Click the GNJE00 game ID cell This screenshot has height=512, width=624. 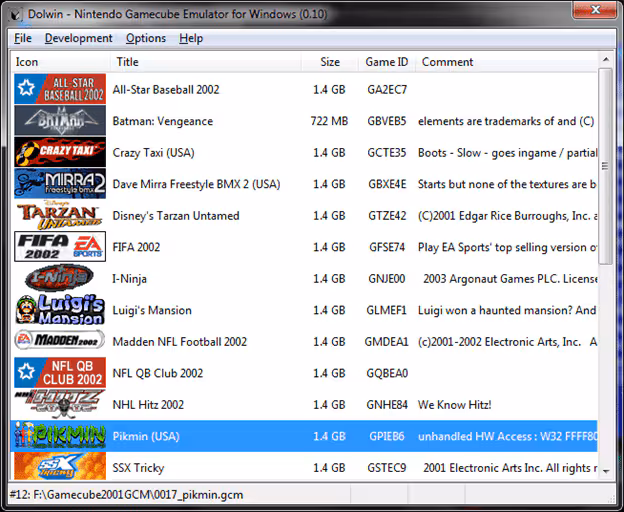coord(387,279)
